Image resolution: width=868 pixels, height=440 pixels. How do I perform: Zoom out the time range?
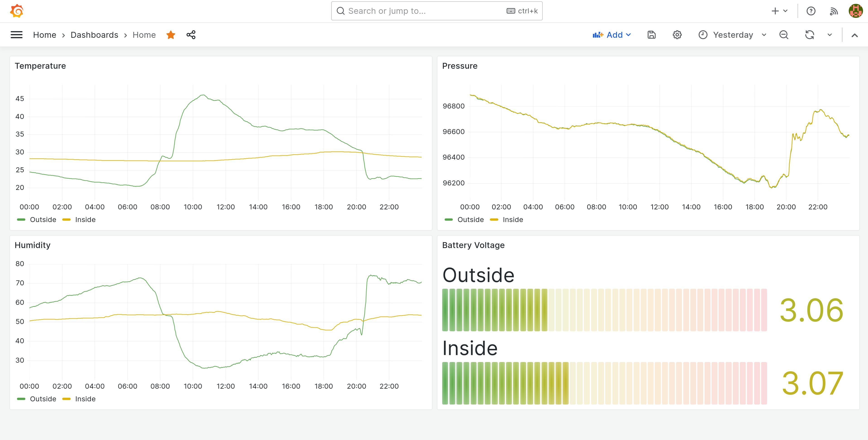click(x=784, y=35)
